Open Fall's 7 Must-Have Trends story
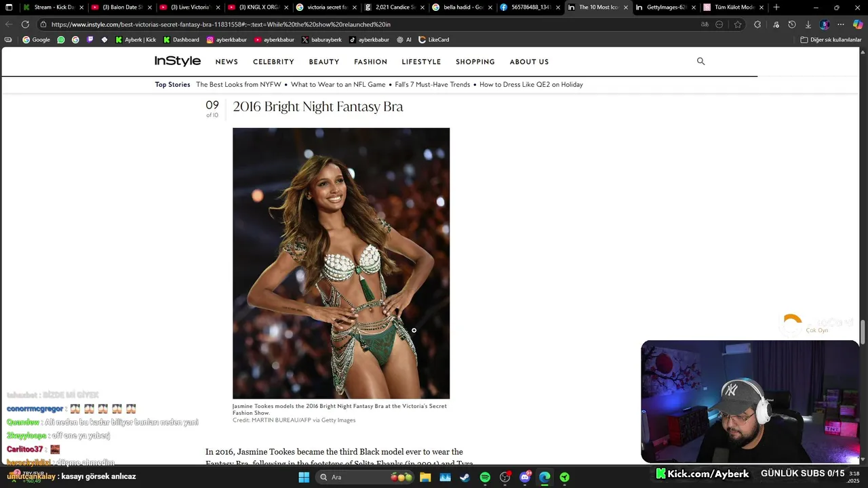Image resolution: width=868 pixels, height=488 pixels. 433,85
